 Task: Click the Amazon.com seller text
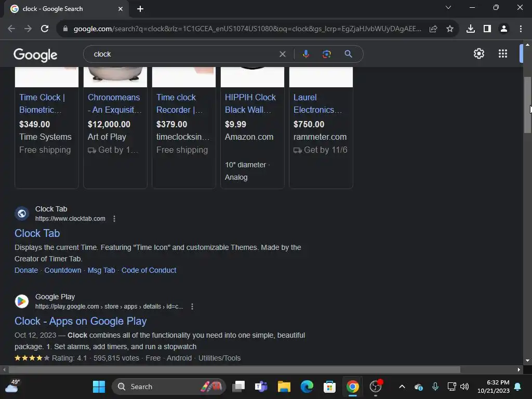click(249, 137)
